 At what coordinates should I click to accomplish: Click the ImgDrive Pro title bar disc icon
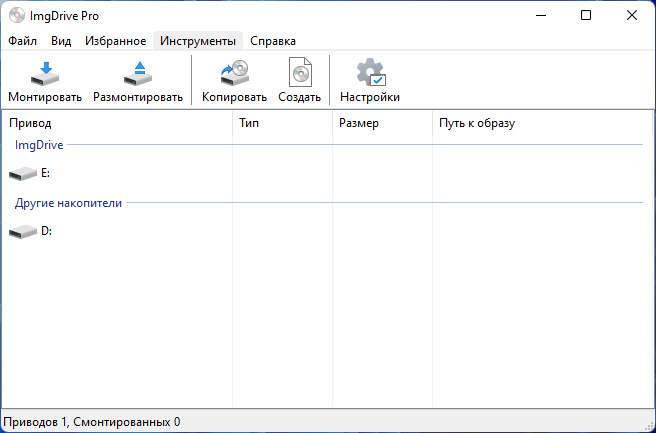click(17, 15)
